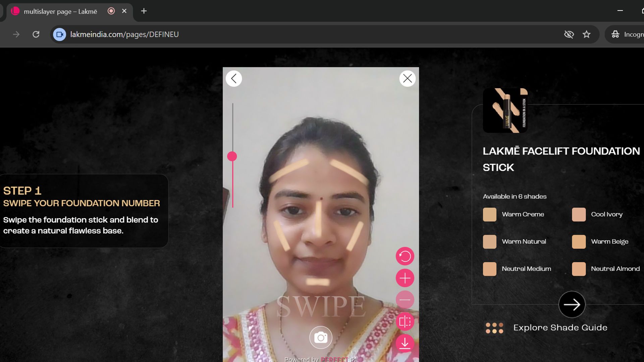Take a photo with the camera capture icon
644x362 pixels.
[x=320, y=337]
